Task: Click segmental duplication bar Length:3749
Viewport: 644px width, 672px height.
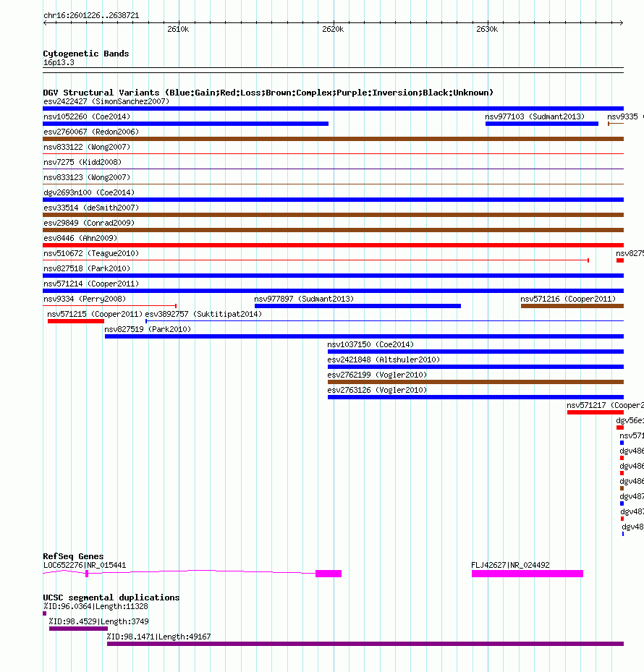Action: 78,629
